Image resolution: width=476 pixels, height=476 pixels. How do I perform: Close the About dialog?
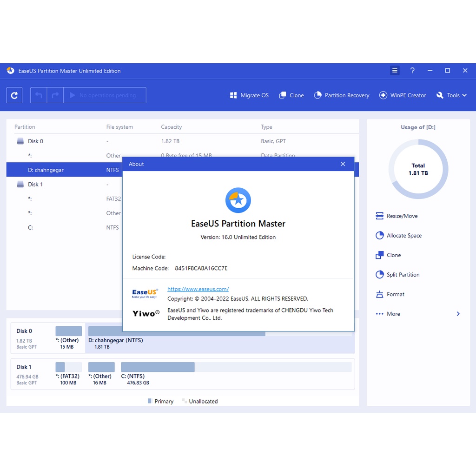pos(343,164)
